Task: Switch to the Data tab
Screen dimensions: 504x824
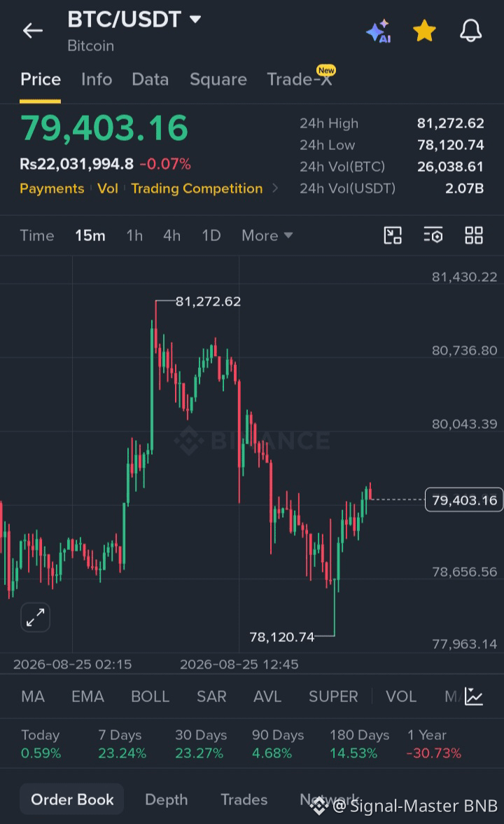Action: (150, 79)
